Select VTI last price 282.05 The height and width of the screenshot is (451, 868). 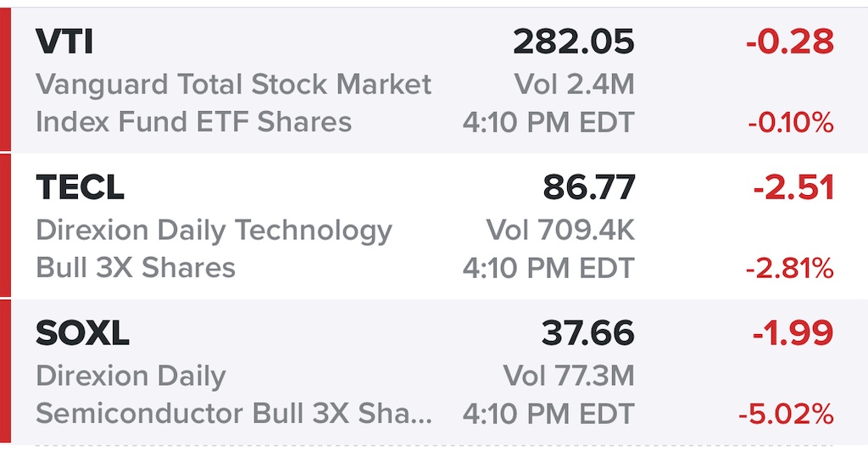574,42
